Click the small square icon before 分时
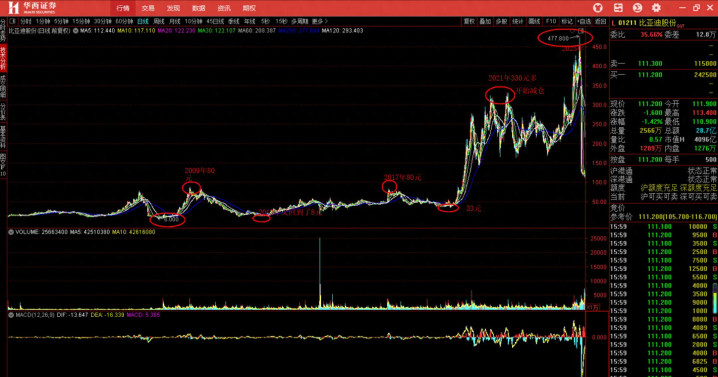The height and width of the screenshot is (377, 718). [12, 22]
